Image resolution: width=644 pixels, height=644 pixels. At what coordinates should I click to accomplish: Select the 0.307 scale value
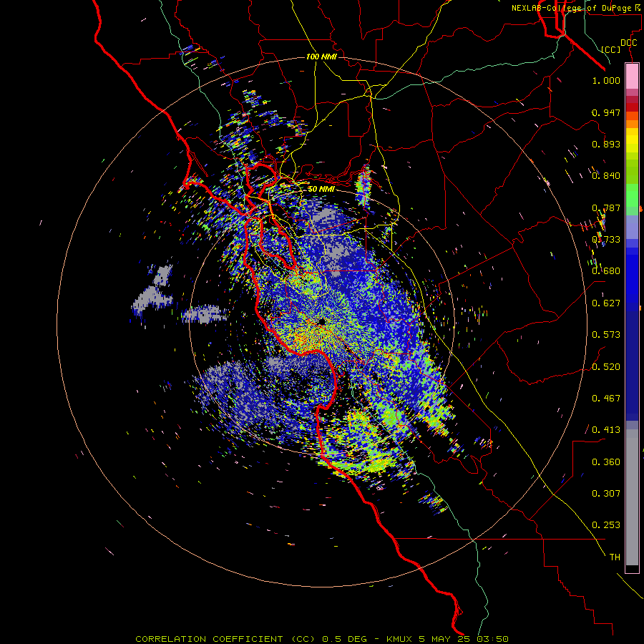[x=606, y=494]
